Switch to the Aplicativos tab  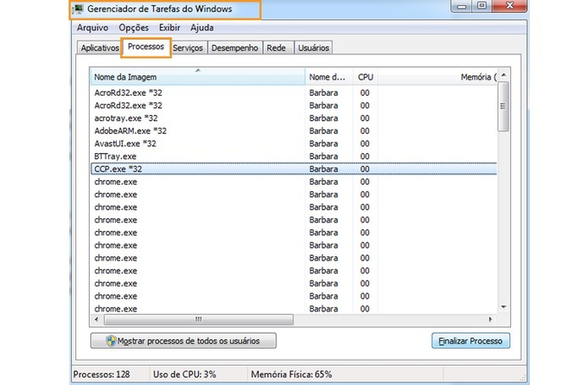point(99,48)
